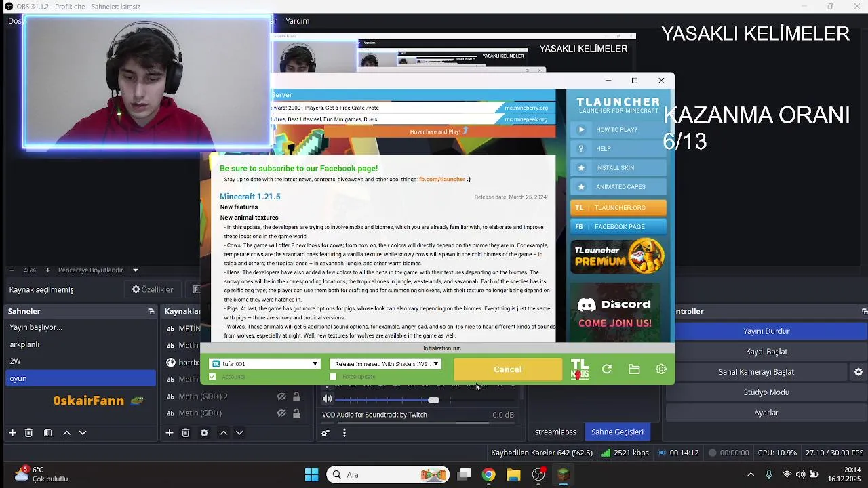The height and width of the screenshot is (488, 868).
Task: Move the selected scene up
Action: (66, 432)
